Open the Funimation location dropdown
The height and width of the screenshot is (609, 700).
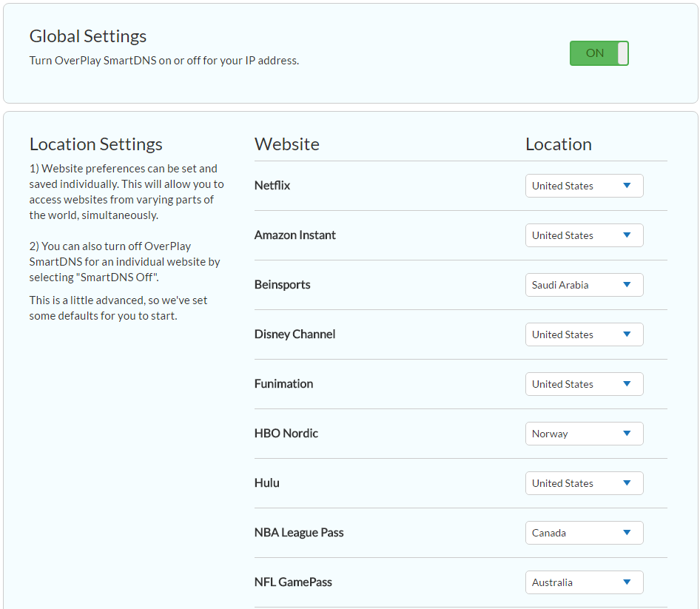click(x=584, y=383)
